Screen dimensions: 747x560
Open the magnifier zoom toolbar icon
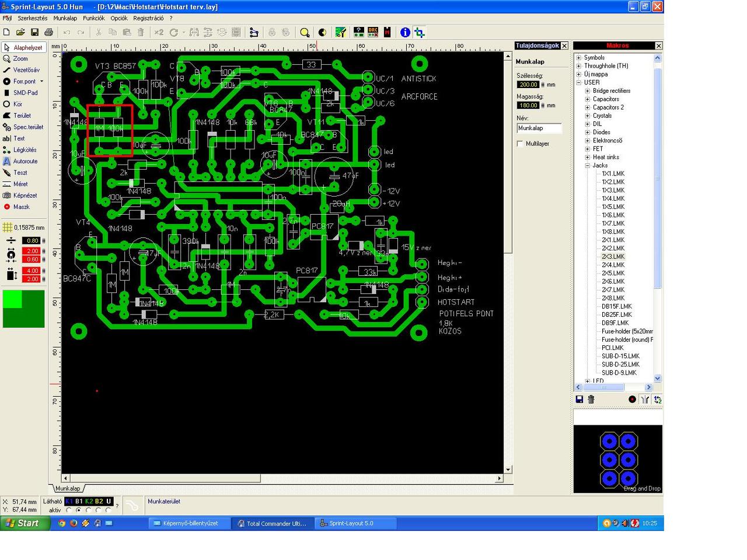305,33
